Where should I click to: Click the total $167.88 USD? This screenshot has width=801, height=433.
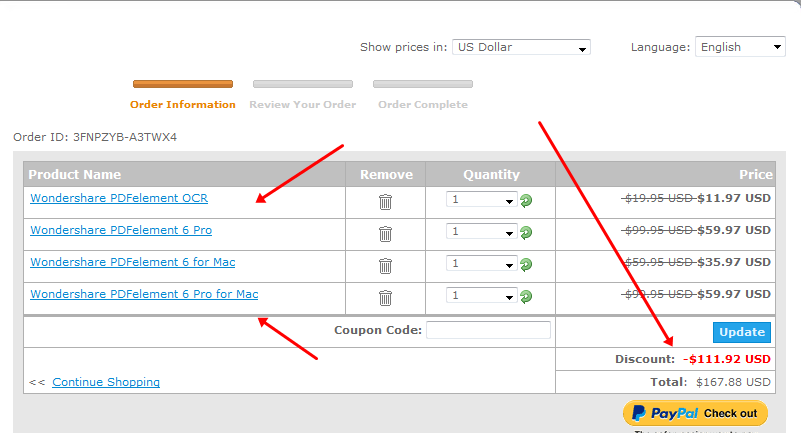pyautogui.click(x=733, y=382)
